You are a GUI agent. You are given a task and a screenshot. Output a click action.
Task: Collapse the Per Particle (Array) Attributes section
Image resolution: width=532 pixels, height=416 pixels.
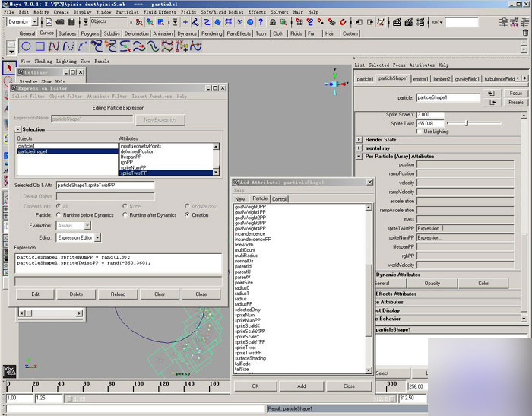coord(359,156)
